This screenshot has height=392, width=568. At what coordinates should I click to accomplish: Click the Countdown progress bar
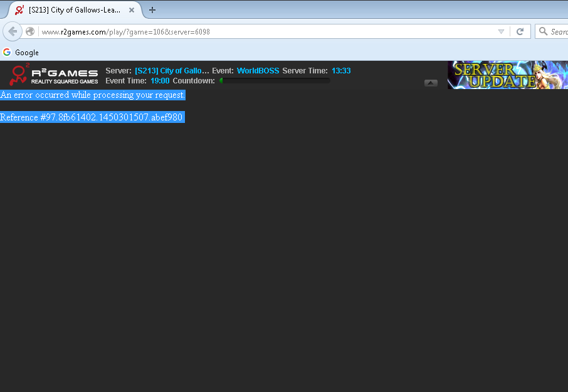pos(275,81)
